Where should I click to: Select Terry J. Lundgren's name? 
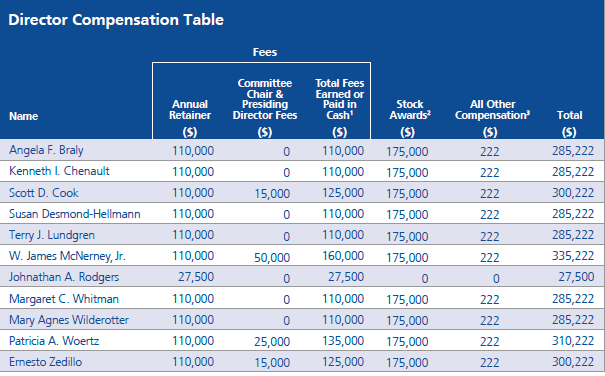coord(52,235)
